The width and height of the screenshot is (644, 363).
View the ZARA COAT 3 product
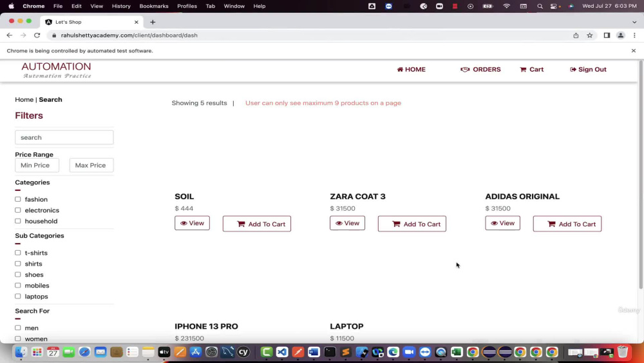pos(348,223)
